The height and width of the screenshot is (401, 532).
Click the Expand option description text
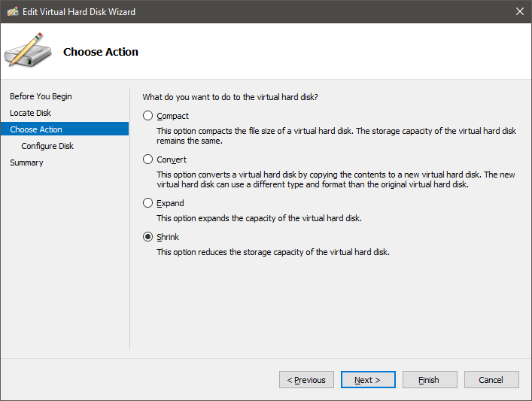pyautogui.click(x=259, y=218)
